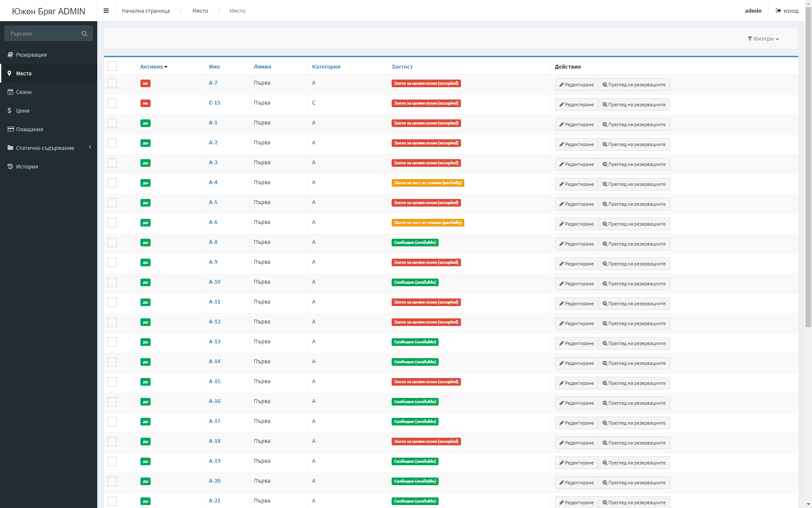The width and height of the screenshot is (812, 508).
Task: Click the hamburger menu toggle icon
Action: point(106,11)
